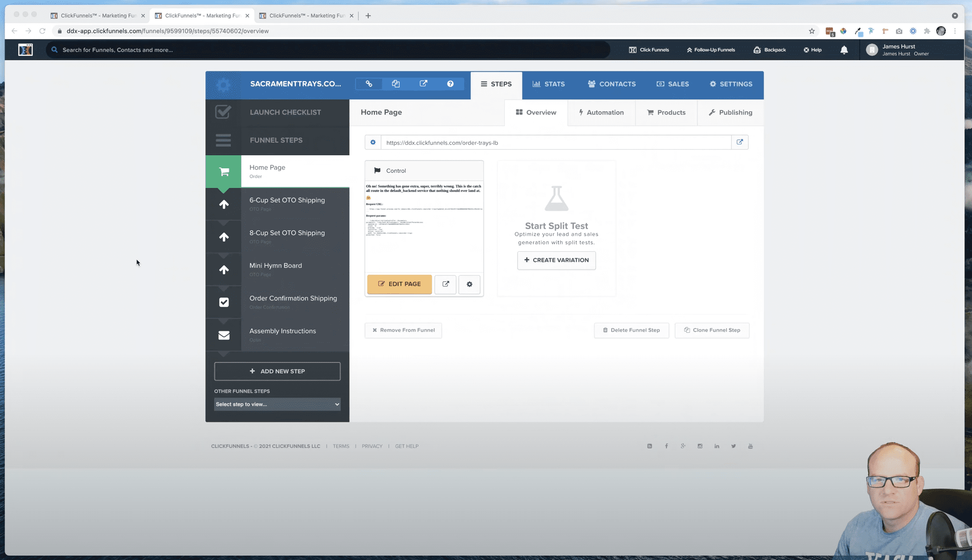Click the notifications bell icon
Viewport: 972px width, 560px height.
click(x=844, y=50)
